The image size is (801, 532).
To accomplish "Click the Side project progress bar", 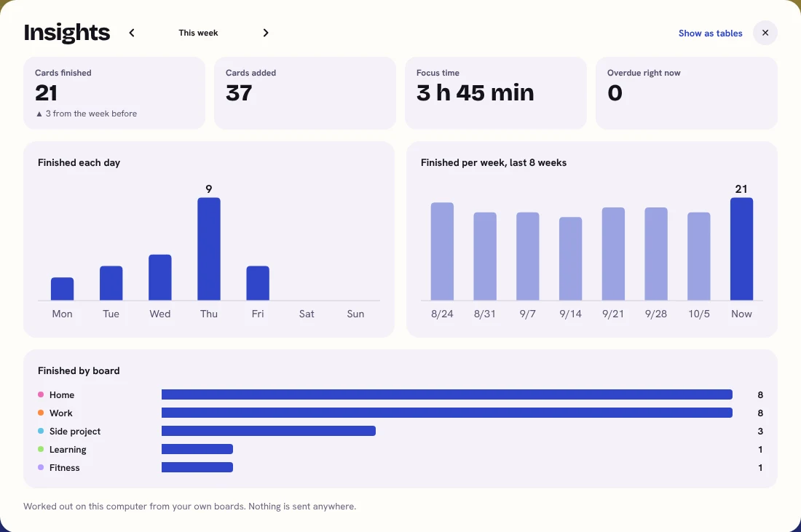I will (269, 431).
